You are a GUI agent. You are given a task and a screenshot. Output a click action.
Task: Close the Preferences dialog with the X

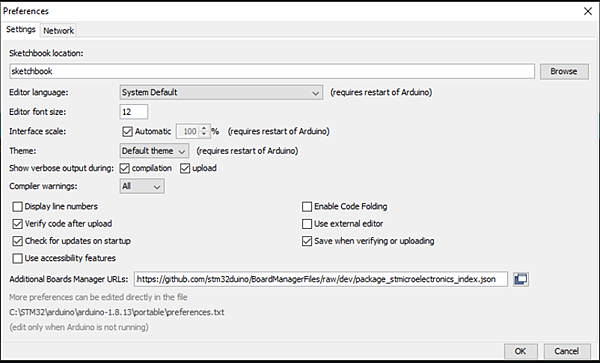pos(588,11)
